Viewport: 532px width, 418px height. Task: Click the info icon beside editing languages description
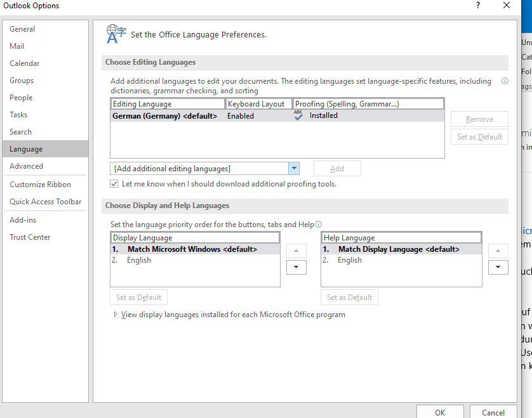pyautogui.click(x=505, y=81)
